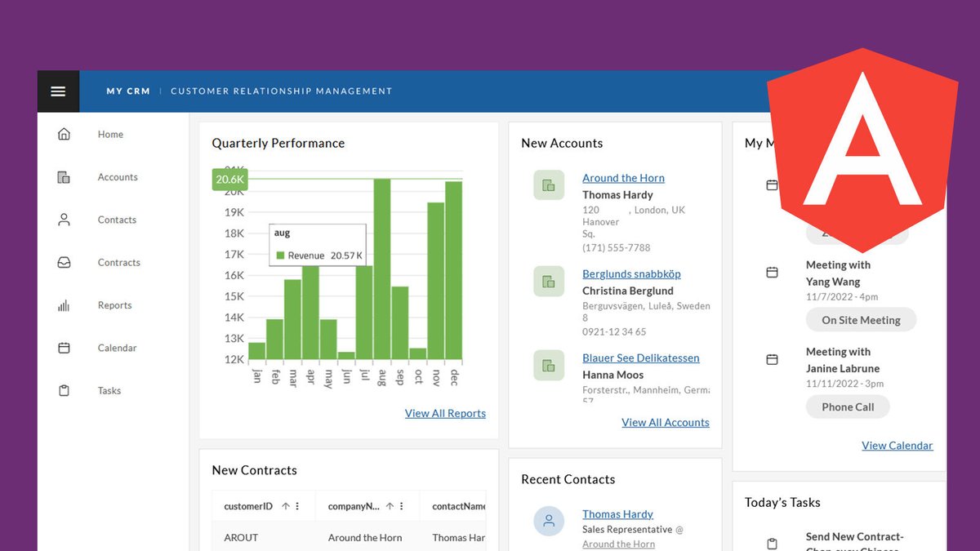Open the hamburger navigation menu
980x551 pixels.
click(x=58, y=91)
